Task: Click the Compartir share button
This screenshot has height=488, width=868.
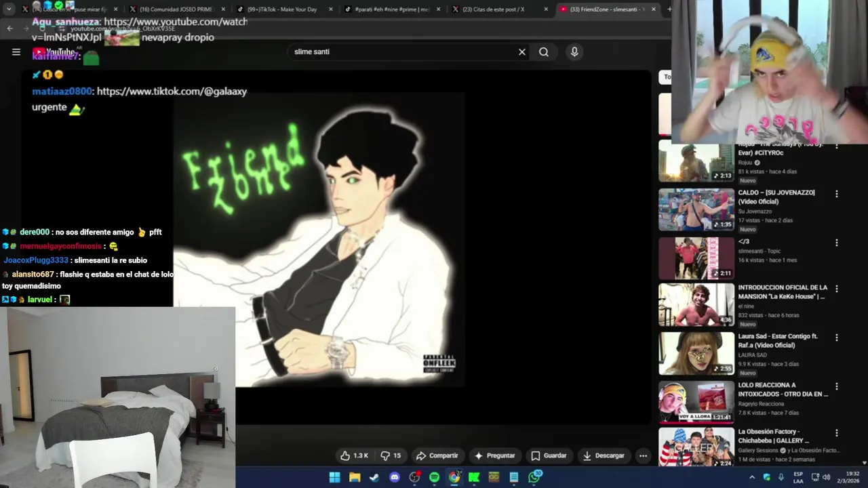Action: [x=437, y=455]
